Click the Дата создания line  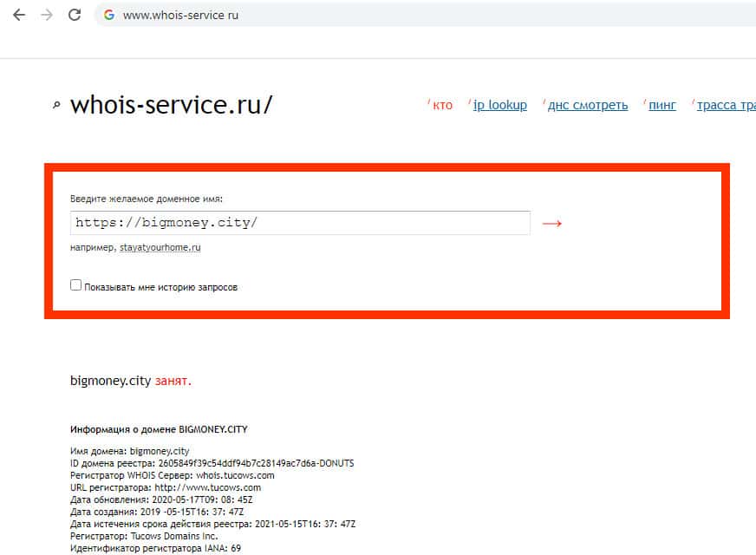click(x=157, y=512)
